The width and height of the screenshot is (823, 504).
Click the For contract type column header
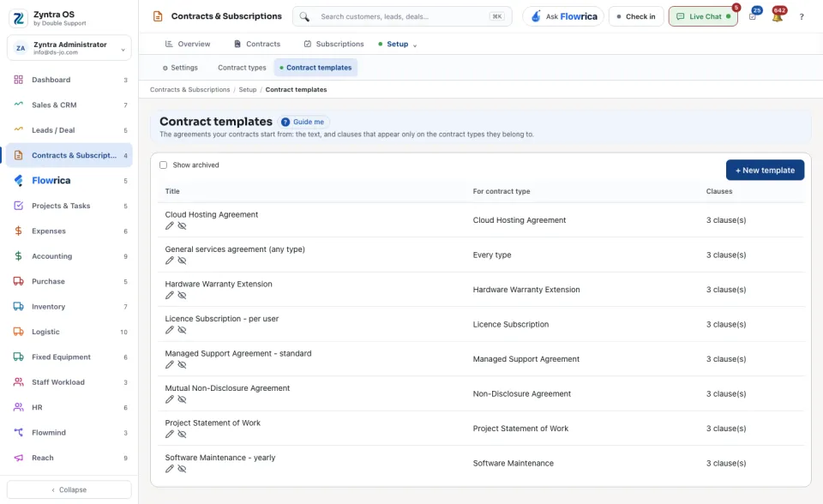click(502, 191)
